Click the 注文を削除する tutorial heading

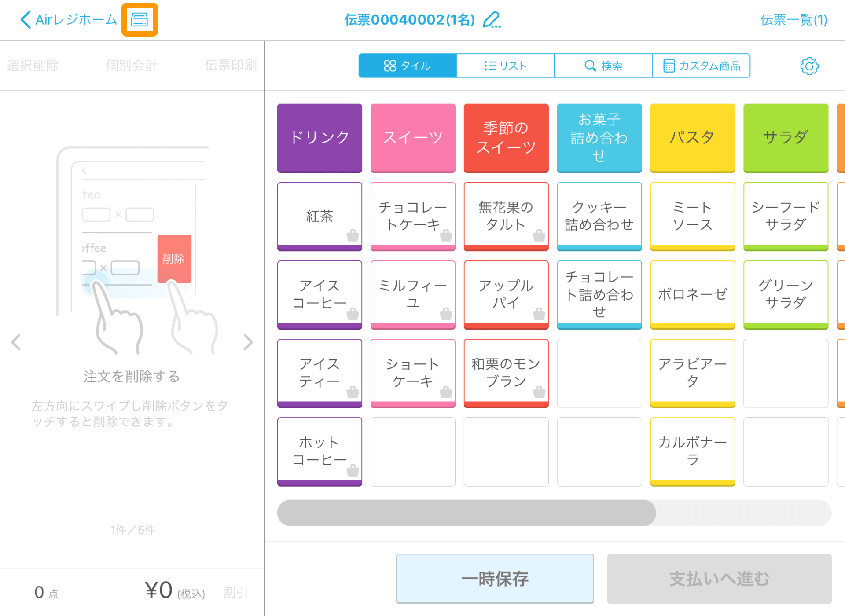132,377
